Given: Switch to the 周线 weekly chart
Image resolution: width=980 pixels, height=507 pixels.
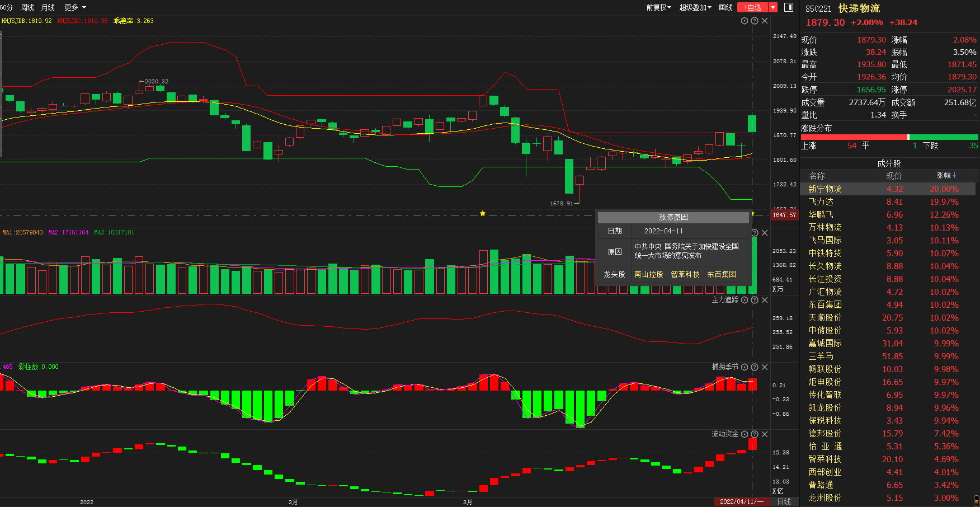Looking at the screenshot, I should [x=27, y=7].
